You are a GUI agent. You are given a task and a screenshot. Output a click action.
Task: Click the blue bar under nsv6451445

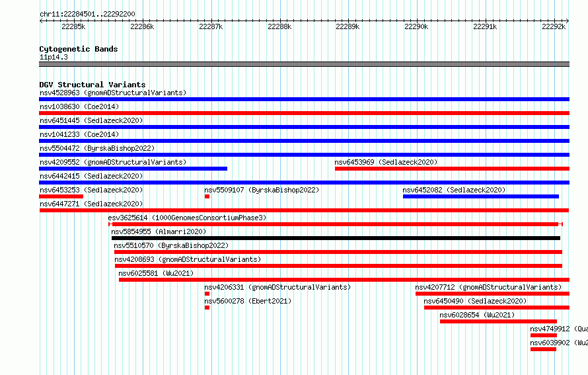304,127
